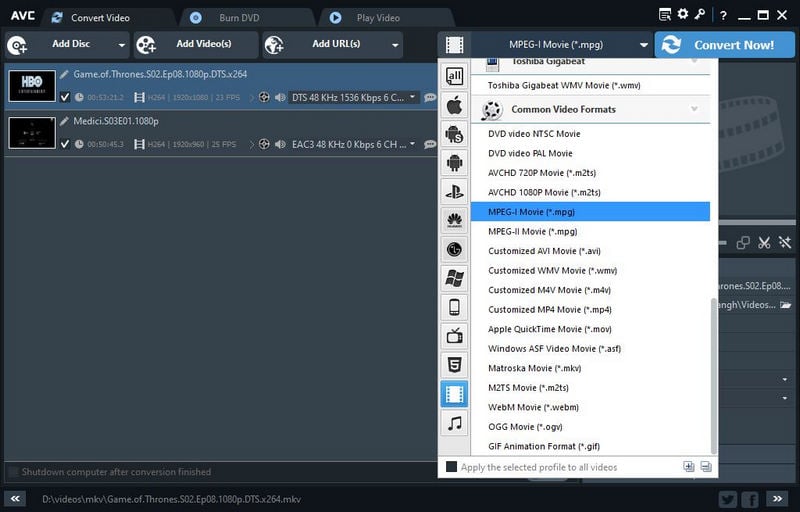Select the All formats category icon
The width and height of the screenshot is (800, 512).
[x=454, y=76]
